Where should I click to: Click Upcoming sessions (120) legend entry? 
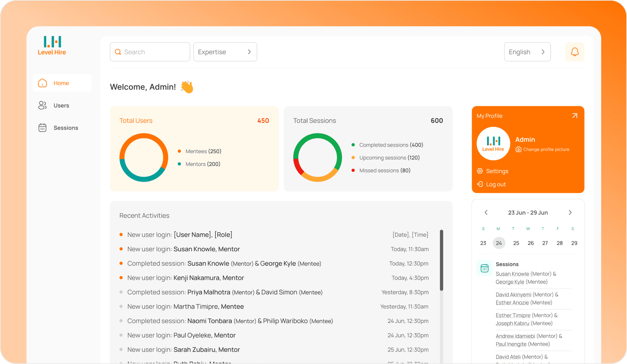click(x=386, y=158)
